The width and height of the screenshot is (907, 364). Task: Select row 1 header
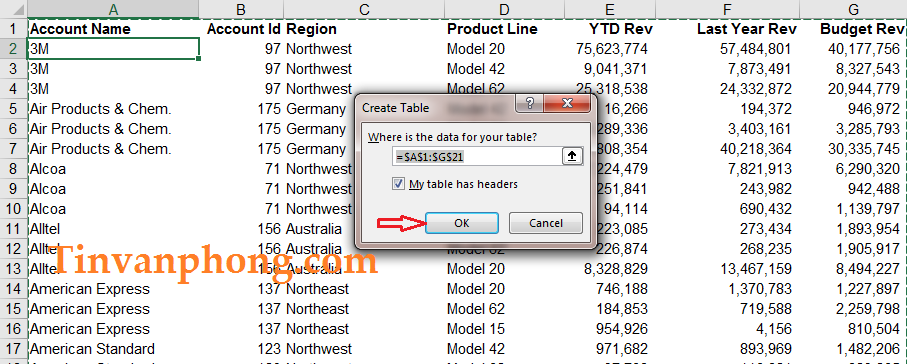click(x=13, y=29)
